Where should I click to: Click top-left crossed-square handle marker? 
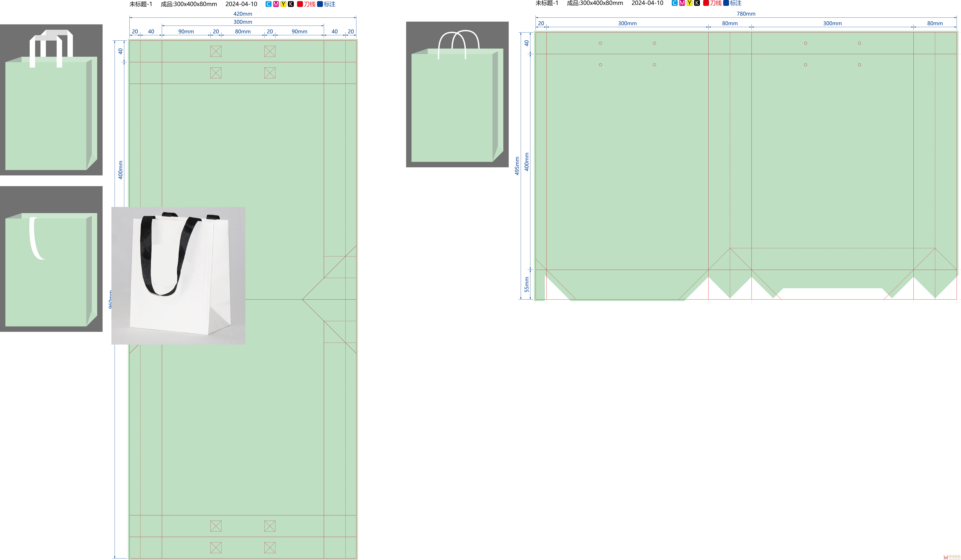point(216,52)
